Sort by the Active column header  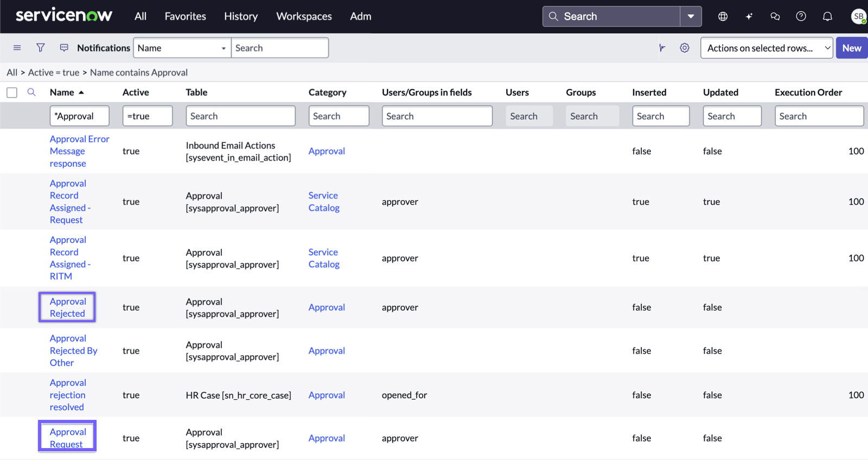coord(136,92)
